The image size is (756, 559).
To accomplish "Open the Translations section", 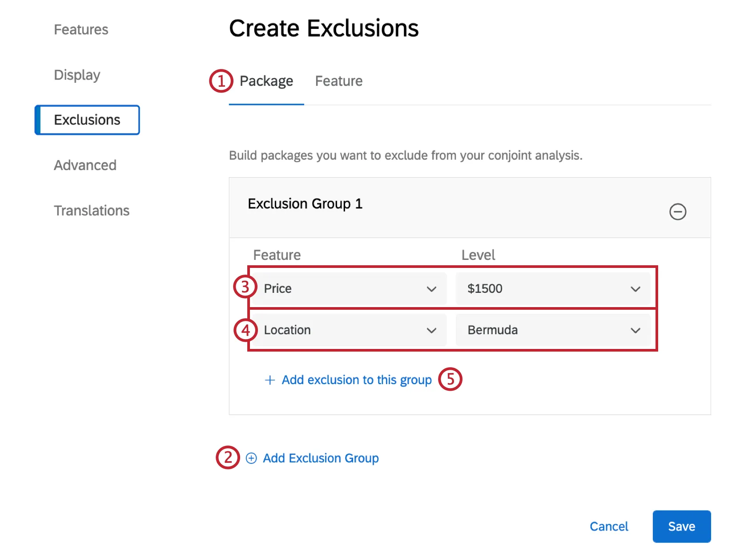I will 92,210.
